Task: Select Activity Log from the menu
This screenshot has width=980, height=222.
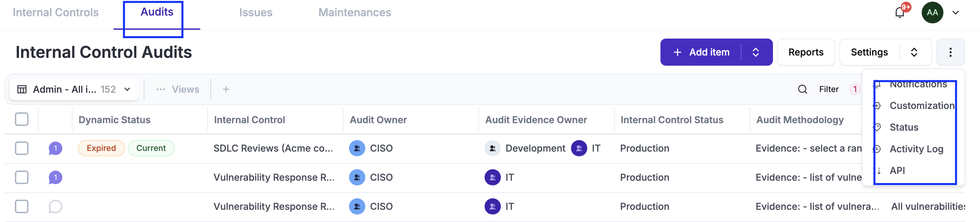Action: (916, 149)
